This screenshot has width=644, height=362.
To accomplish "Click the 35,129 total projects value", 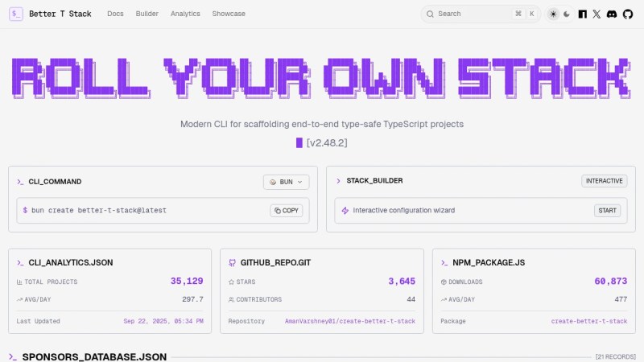I will 187,281.
